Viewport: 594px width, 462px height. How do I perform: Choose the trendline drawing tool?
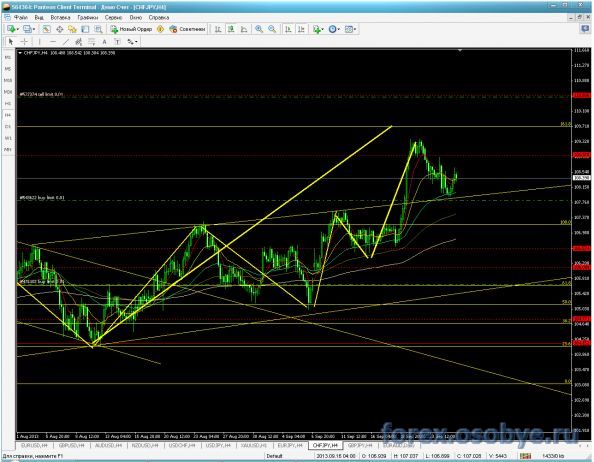[x=65, y=42]
